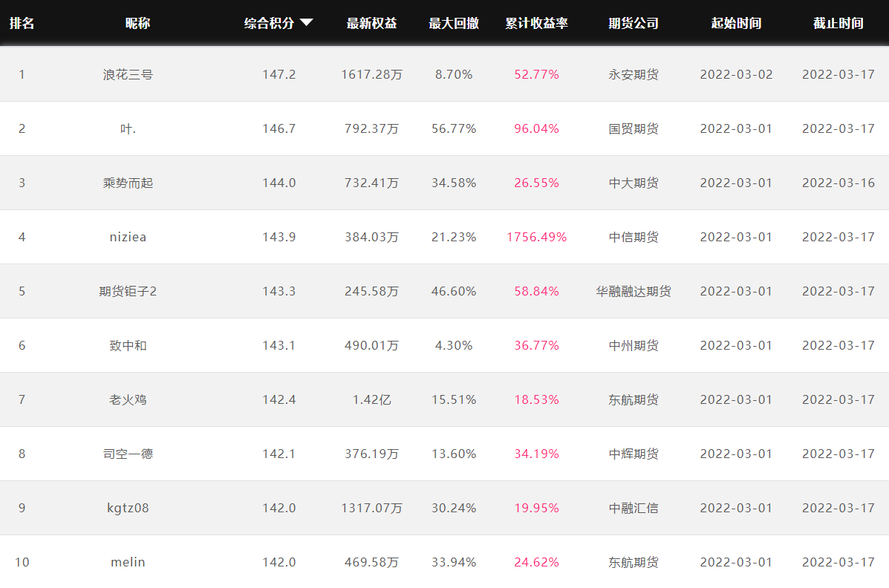Open the nickname 司空一德

(x=128, y=454)
